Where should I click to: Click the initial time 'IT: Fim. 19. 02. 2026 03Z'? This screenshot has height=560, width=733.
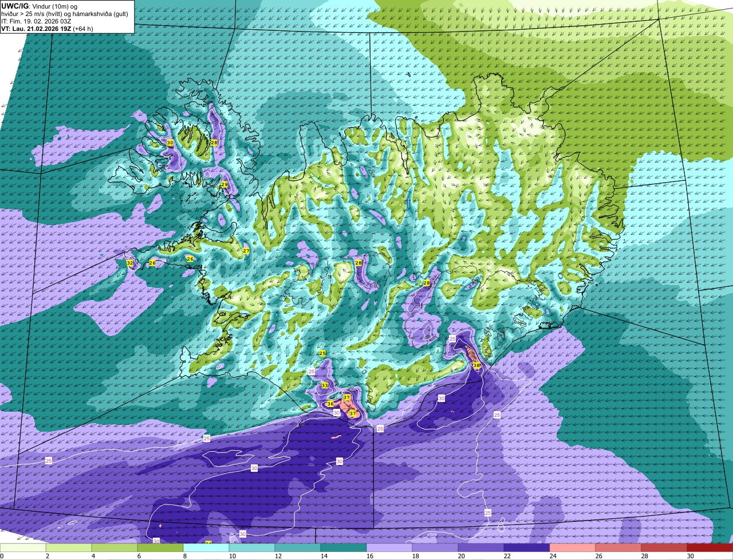(36, 21)
